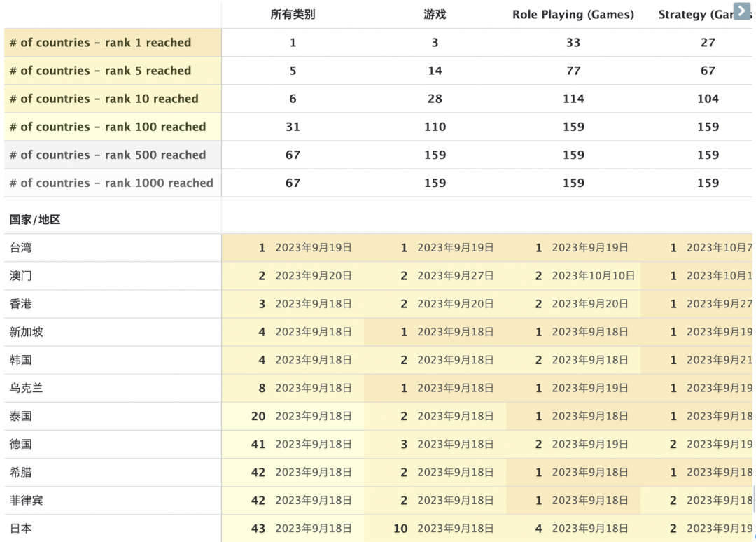
Task: Click 日本's 游戏 rank 10 cell
Action: point(435,529)
